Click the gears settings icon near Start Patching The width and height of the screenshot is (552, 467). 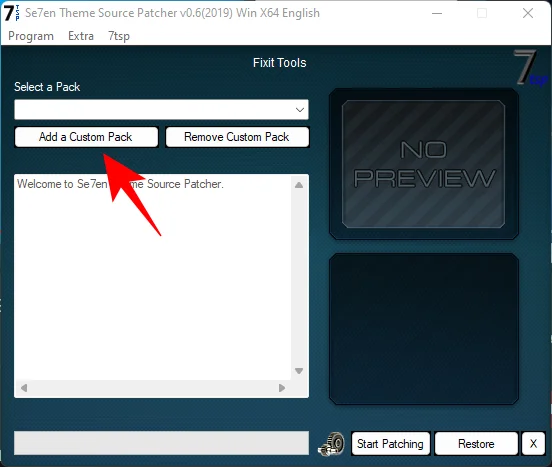click(332, 444)
